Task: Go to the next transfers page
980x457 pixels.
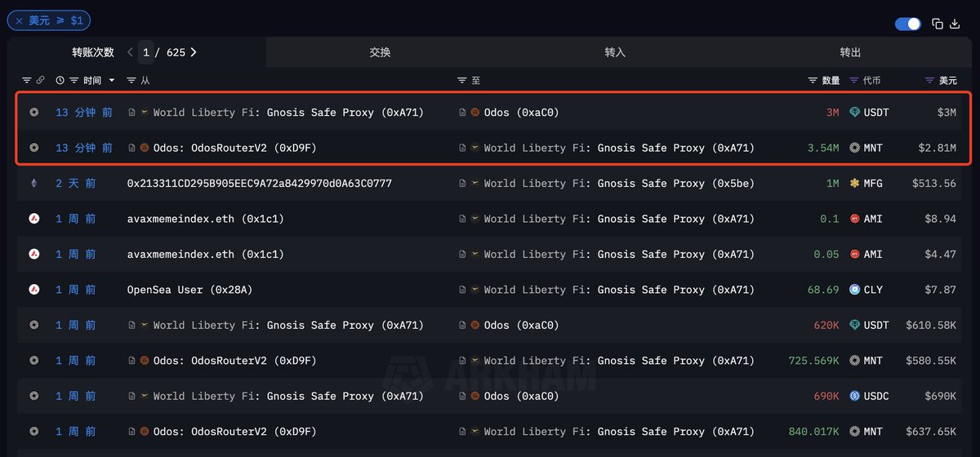Action: 194,52
